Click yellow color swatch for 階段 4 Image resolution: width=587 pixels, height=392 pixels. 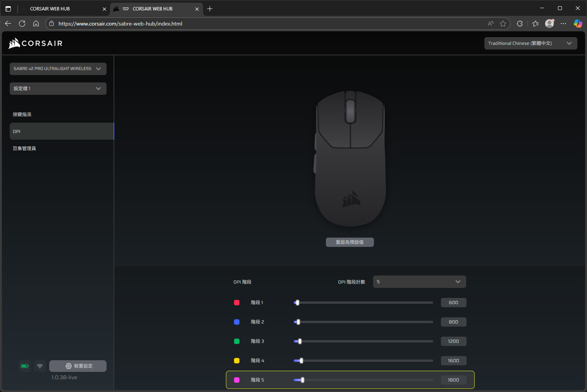pyautogui.click(x=237, y=361)
